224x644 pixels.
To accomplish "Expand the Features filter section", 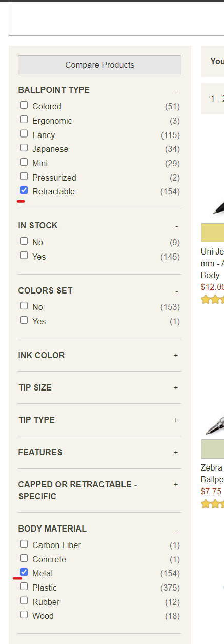I will [x=176, y=452].
